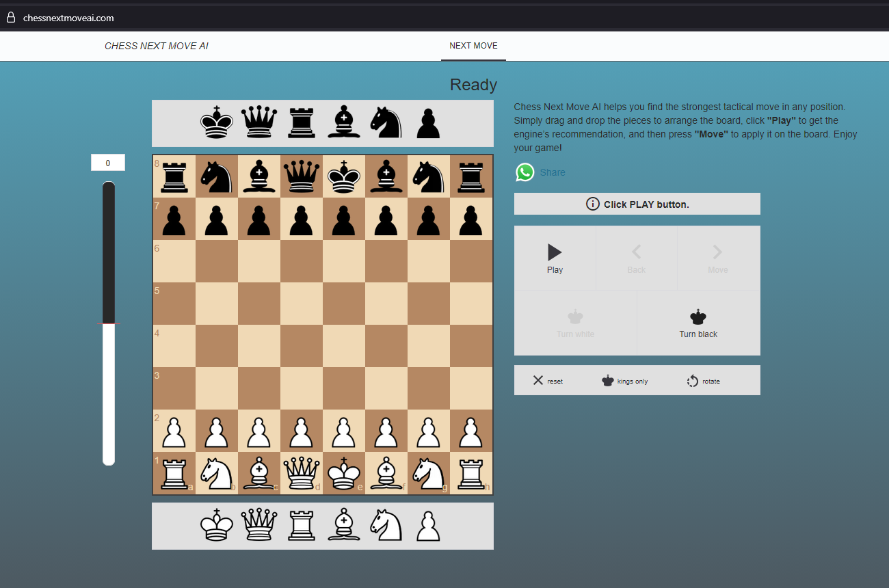The width and height of the screenshot is (889, 588).
Task: Select the black rook from the top palette
Action: (x=301, y=123)
